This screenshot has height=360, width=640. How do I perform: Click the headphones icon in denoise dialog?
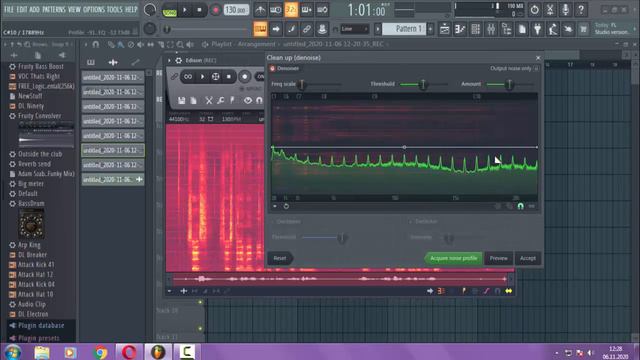click(x=520, y=206)
